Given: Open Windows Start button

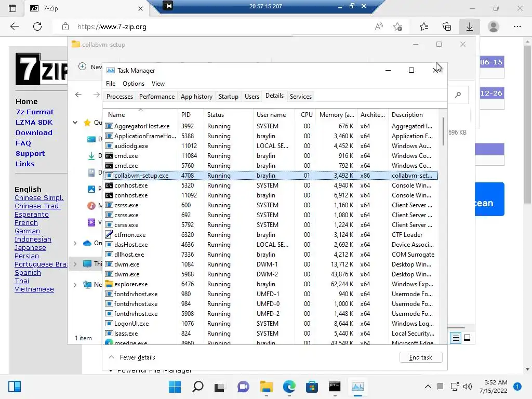Looking at the screenshot, I should click(175, 387).
